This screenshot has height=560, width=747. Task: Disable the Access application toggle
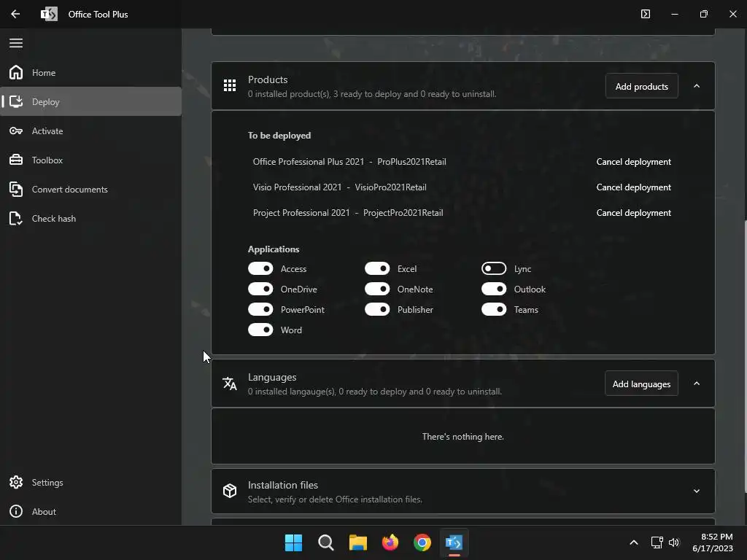point(260,268)
